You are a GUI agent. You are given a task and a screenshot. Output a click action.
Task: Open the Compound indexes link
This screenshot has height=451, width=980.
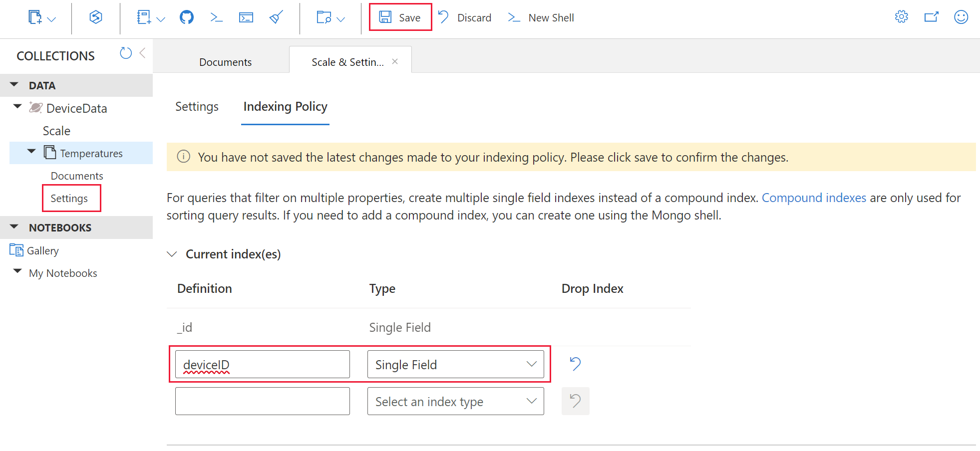click(813, 198)
